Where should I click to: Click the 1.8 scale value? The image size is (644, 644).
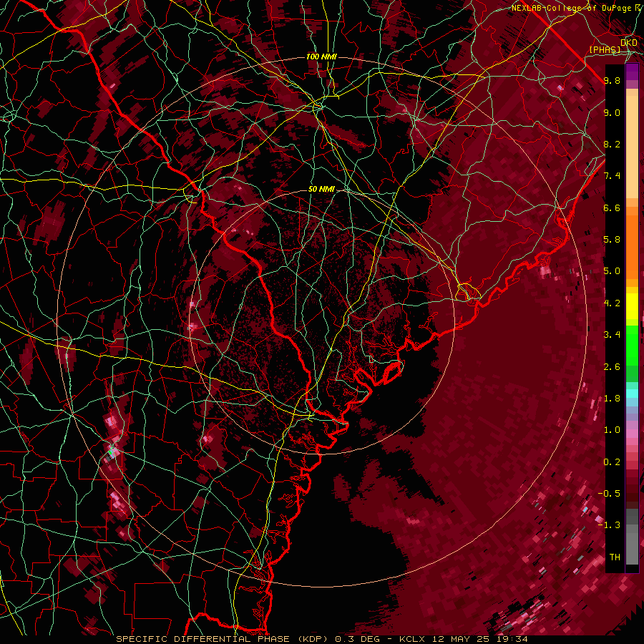pos(612,399)
